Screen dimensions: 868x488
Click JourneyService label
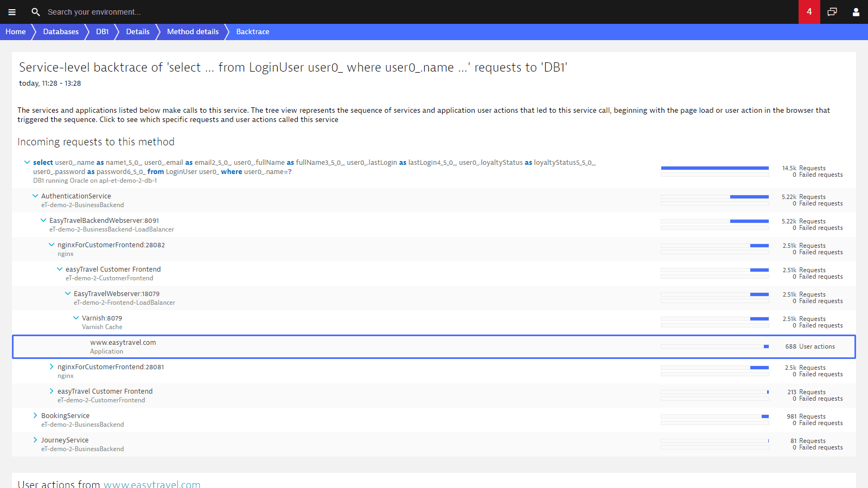coord(65,440)
